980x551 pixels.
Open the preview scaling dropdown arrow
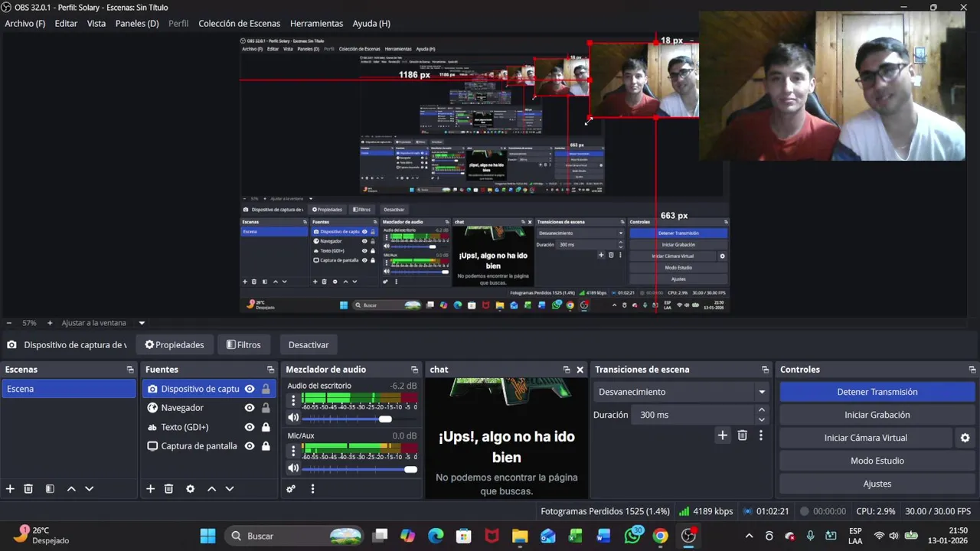point(142,323)
